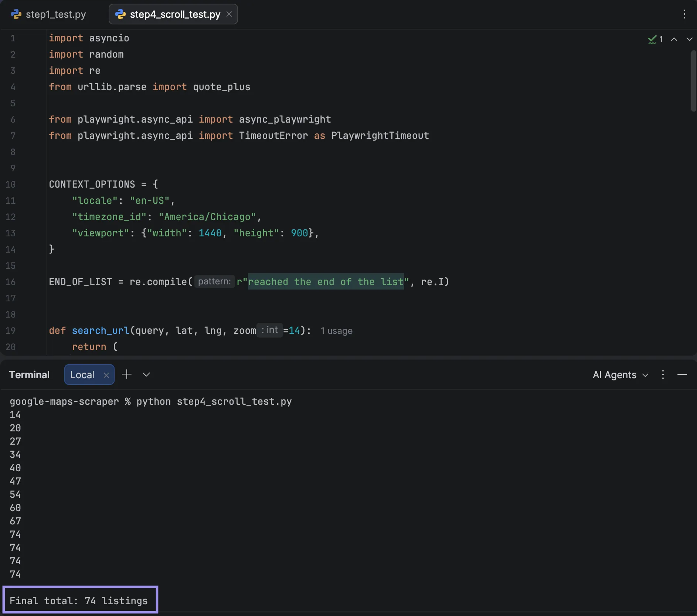697x616 pixels.
Task: Click line number 16 in the gutter
Action: pos(10,282)
